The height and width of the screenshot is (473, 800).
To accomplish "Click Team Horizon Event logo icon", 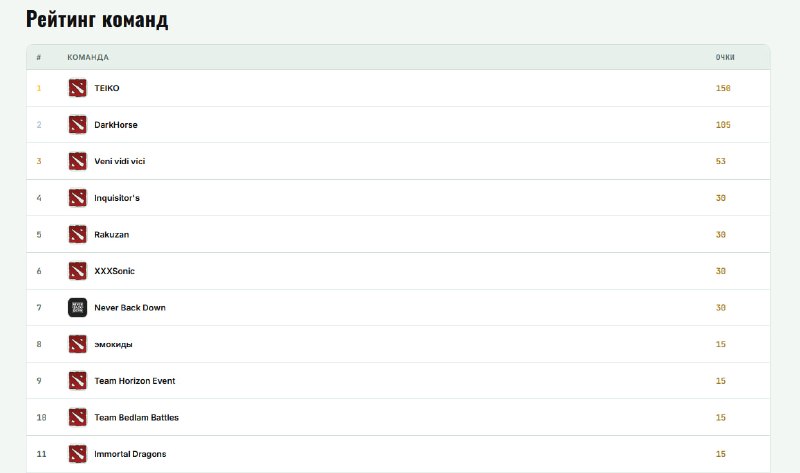I will [x=78, y=381].
